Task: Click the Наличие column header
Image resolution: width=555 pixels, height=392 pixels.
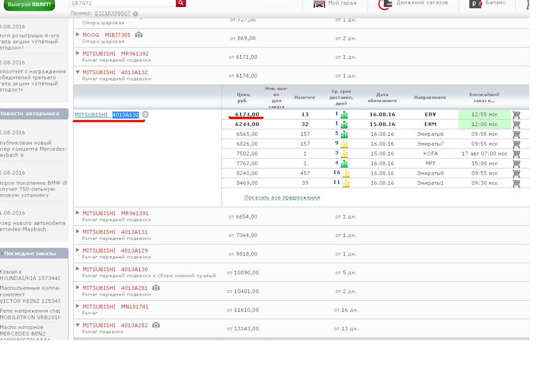Action: [x=305, y=97]
